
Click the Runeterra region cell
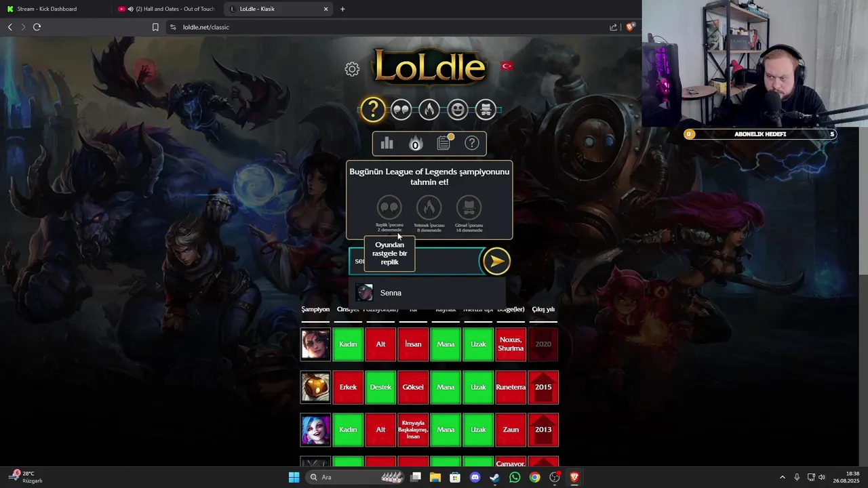point(511,387)
